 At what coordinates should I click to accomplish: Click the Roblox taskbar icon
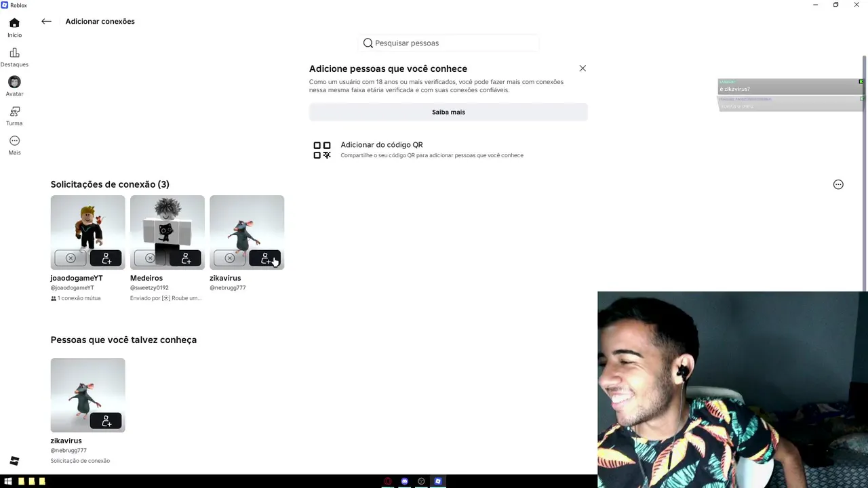pyautogui.click(x=438, y=481)
